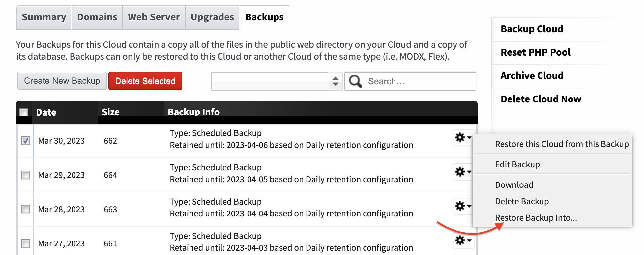Click the red Delete Selected button
This screenshot has width=644, height=255.
[145, 81]
